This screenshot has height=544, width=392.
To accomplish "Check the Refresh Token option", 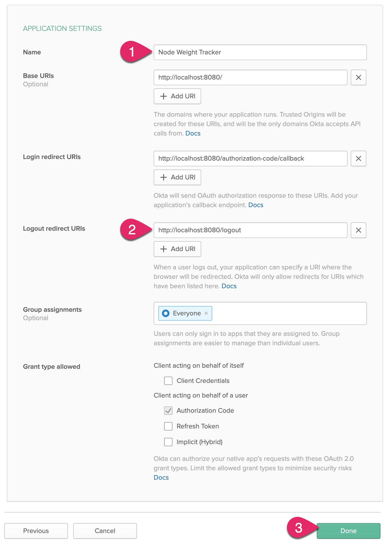I will [x=168, y=426].
